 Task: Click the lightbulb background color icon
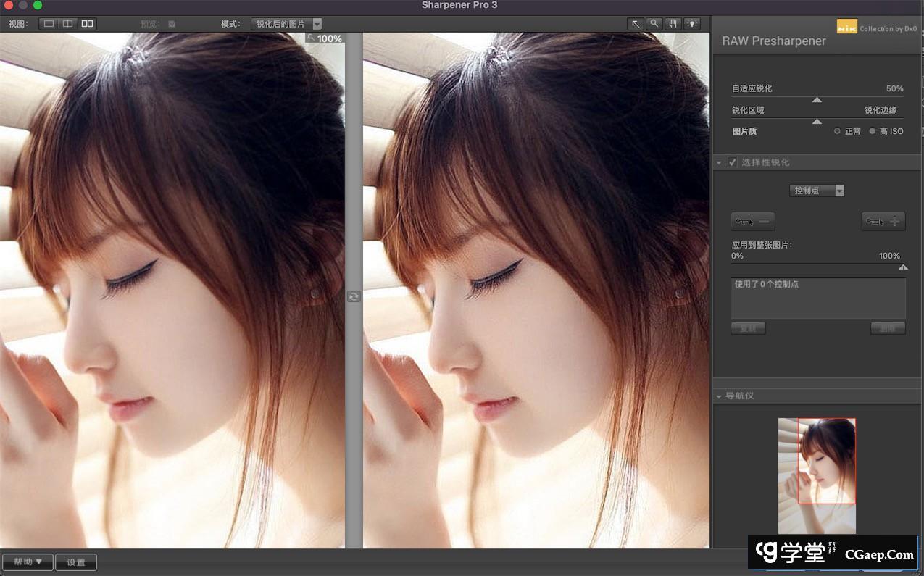pos(692,24)
